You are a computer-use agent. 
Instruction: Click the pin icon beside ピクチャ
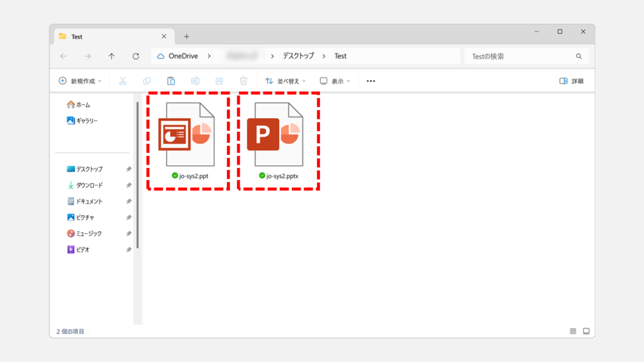pos(128,217)
